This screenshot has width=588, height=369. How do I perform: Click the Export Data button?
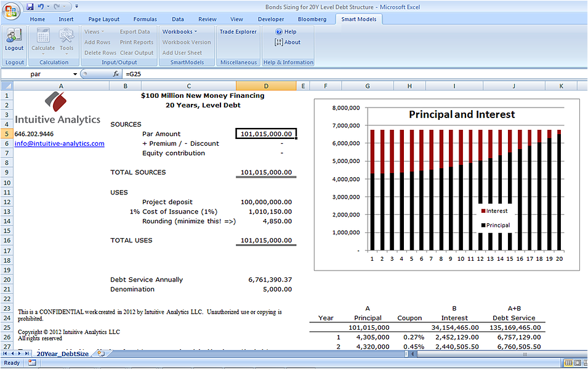135,31
